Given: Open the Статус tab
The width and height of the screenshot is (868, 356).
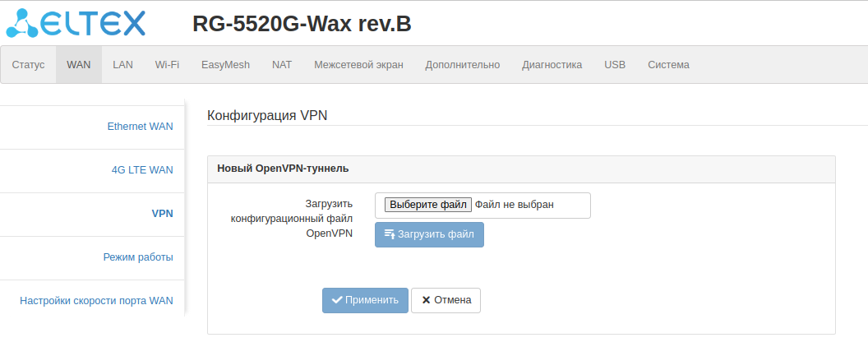Looking at the screenshot, I should pyautogui.click(x=28, y=65).
